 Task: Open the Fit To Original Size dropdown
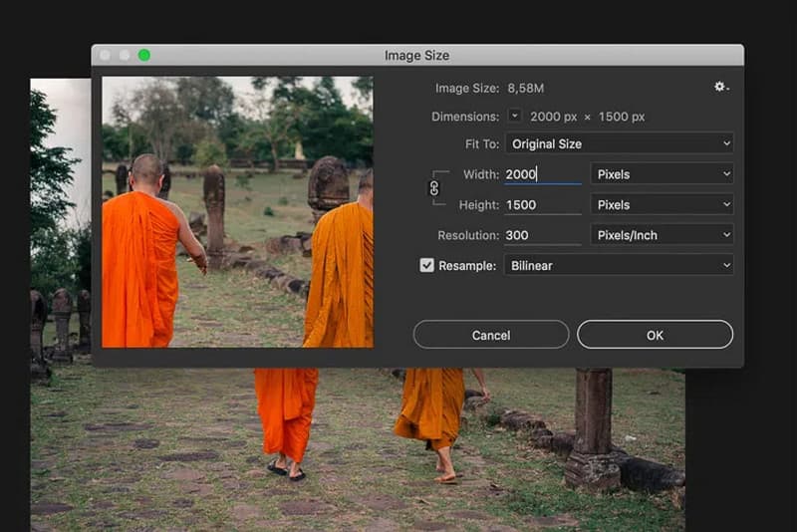(x=619, y=143)
